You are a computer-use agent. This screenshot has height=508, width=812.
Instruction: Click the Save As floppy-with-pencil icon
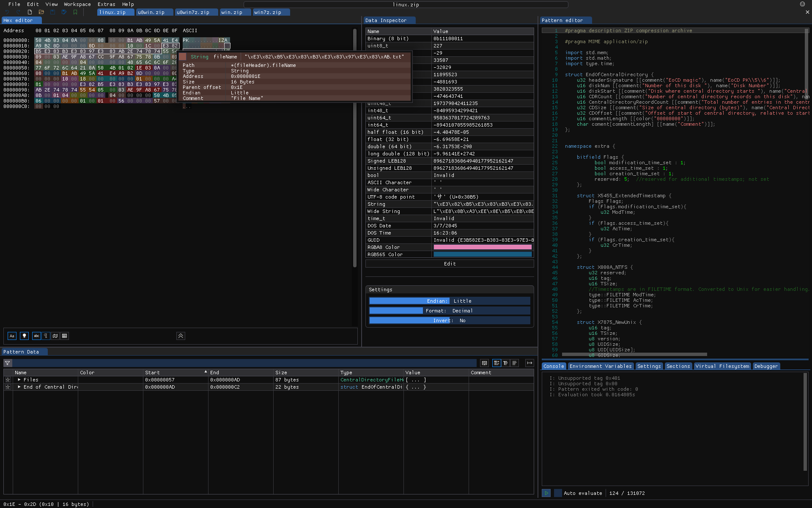pyautogui.click(x=64, y=12)
